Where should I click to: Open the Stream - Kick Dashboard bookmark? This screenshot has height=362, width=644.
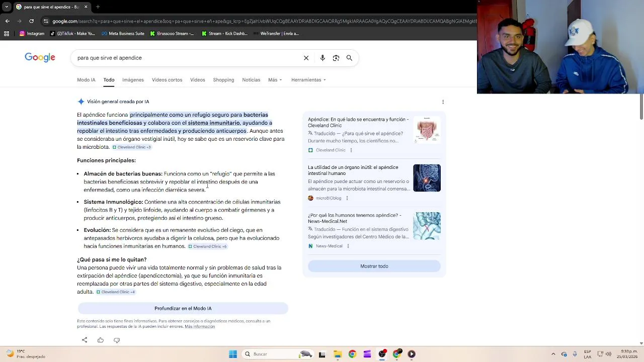(224, 34)
